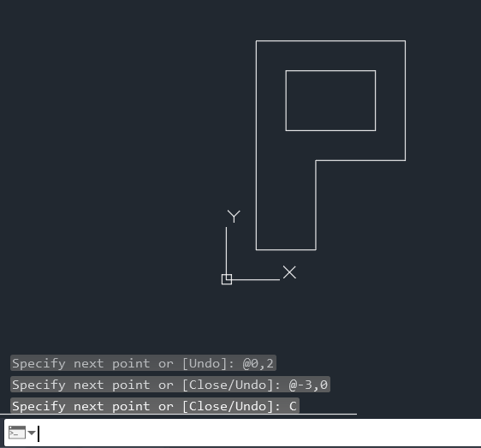This screenshot has width=481, height=448.
Task: Select the stem's right vertical edge
Action: 316,205
